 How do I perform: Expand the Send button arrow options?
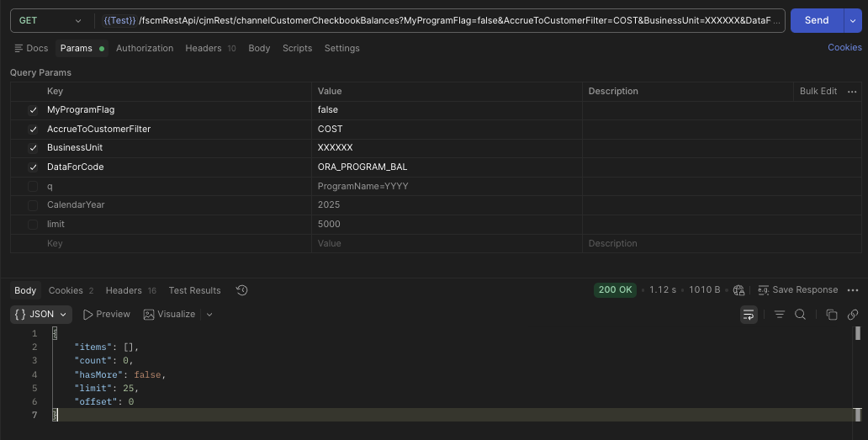pos(853,20)
